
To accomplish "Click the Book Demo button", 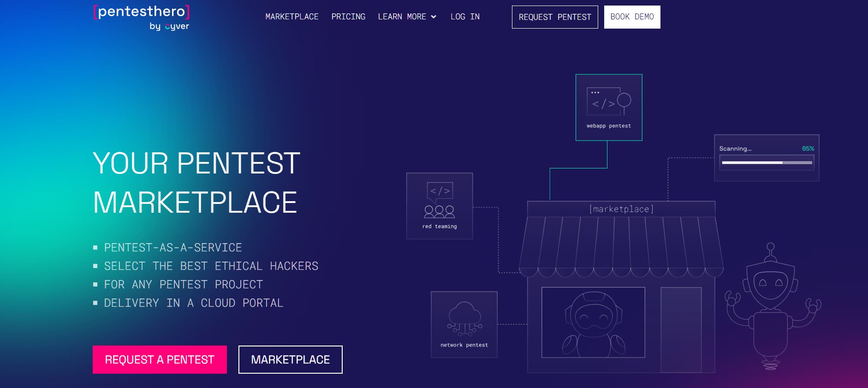I will click(632, 17).
